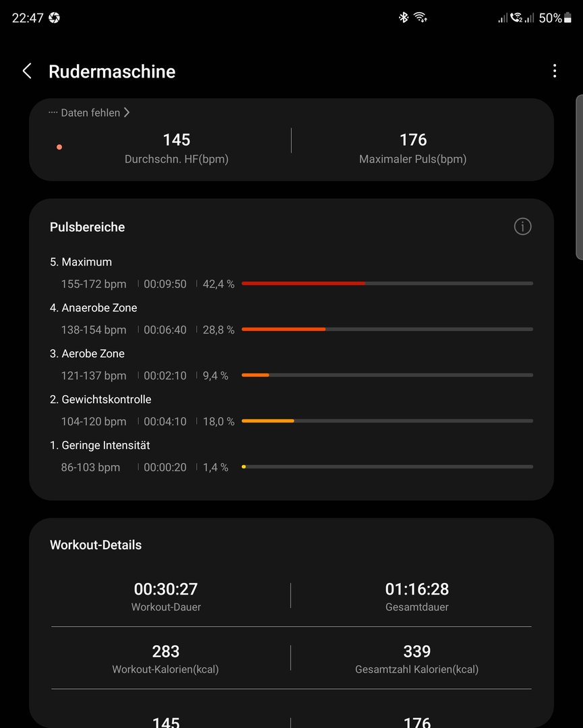583x728 pixels.
Task: Tap the Gewichtskontrolle zone bar
Action: click(387, 421)
